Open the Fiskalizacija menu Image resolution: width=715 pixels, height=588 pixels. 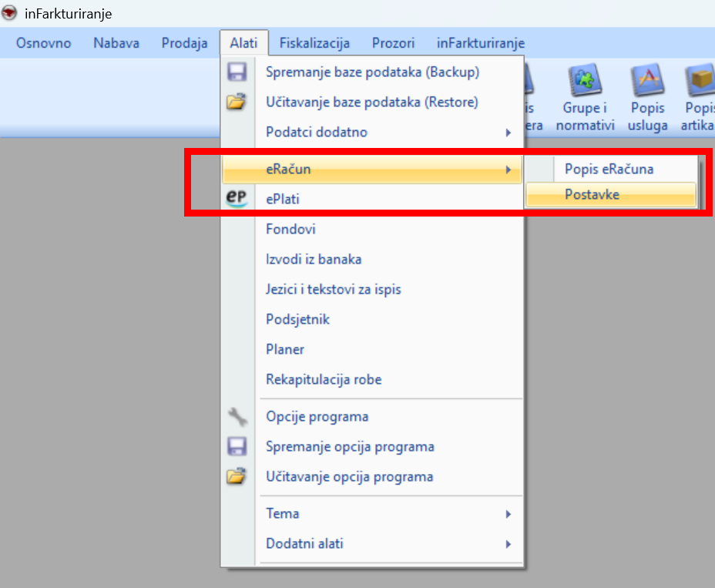click(314, 43)
